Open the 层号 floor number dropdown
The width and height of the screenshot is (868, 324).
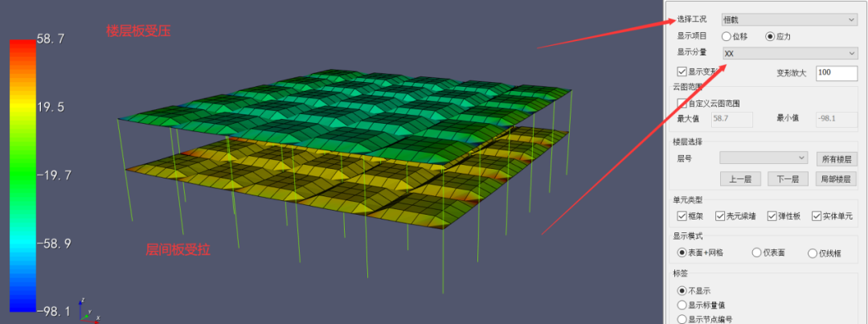[764, 158]
